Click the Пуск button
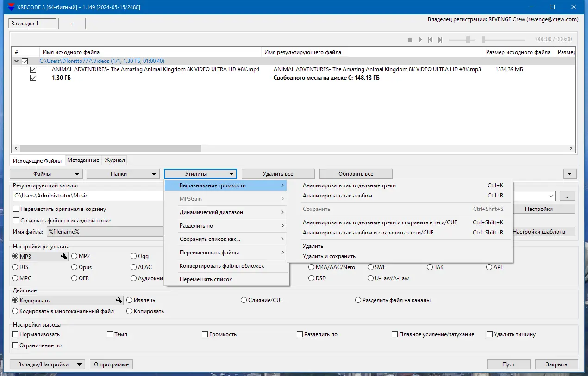Viewport: 588px width, 376px height. [508, 364]
